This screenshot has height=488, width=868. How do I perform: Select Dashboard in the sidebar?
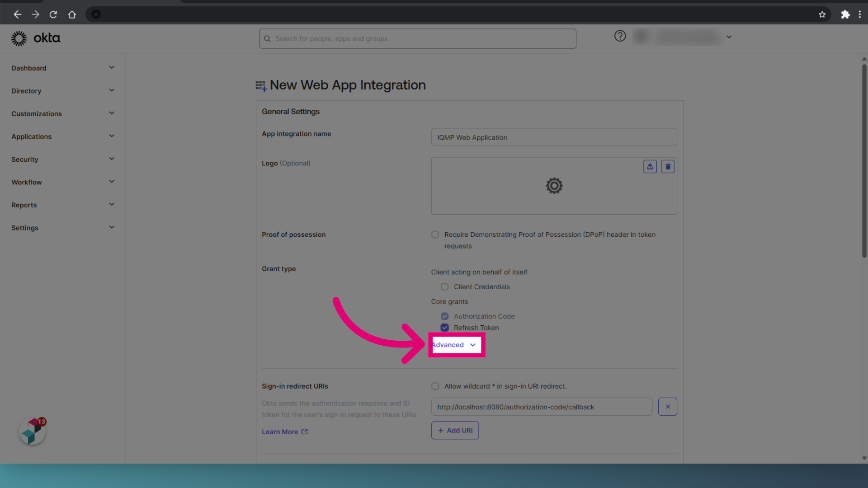click(x=29, y=68)
